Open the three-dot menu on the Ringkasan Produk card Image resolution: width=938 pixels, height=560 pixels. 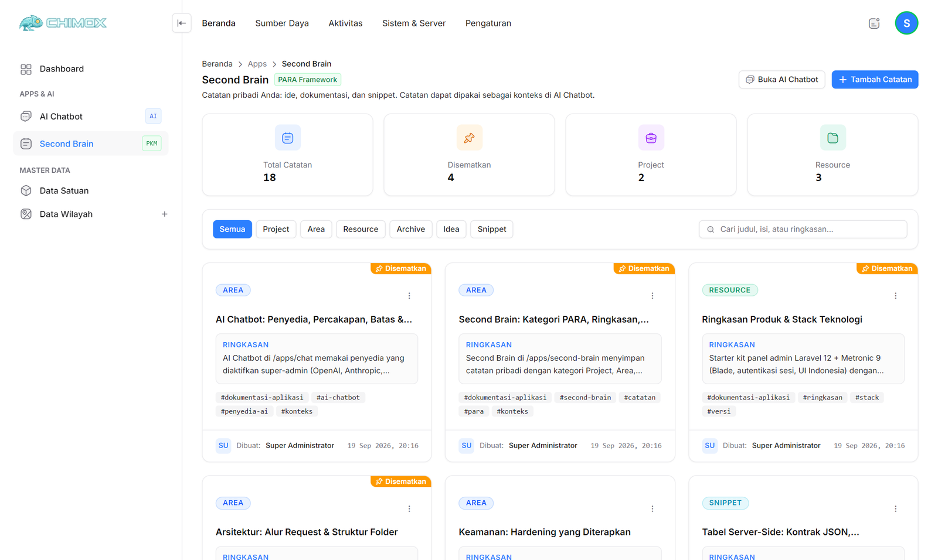point(895,296)
